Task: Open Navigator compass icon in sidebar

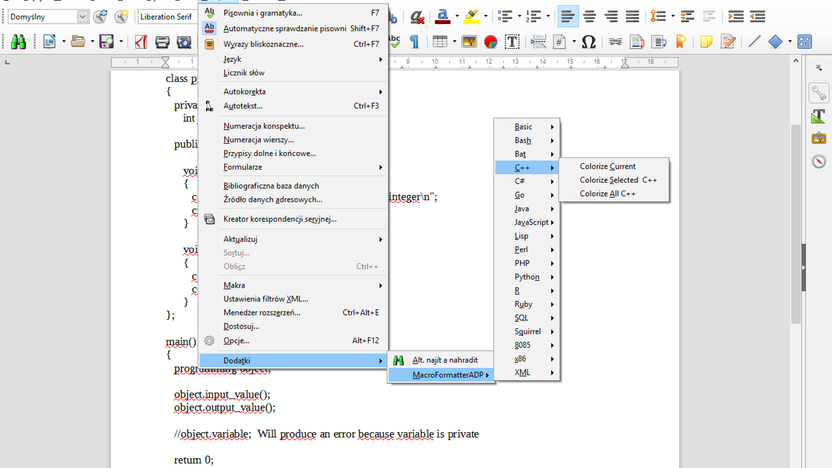Action: 819,161
